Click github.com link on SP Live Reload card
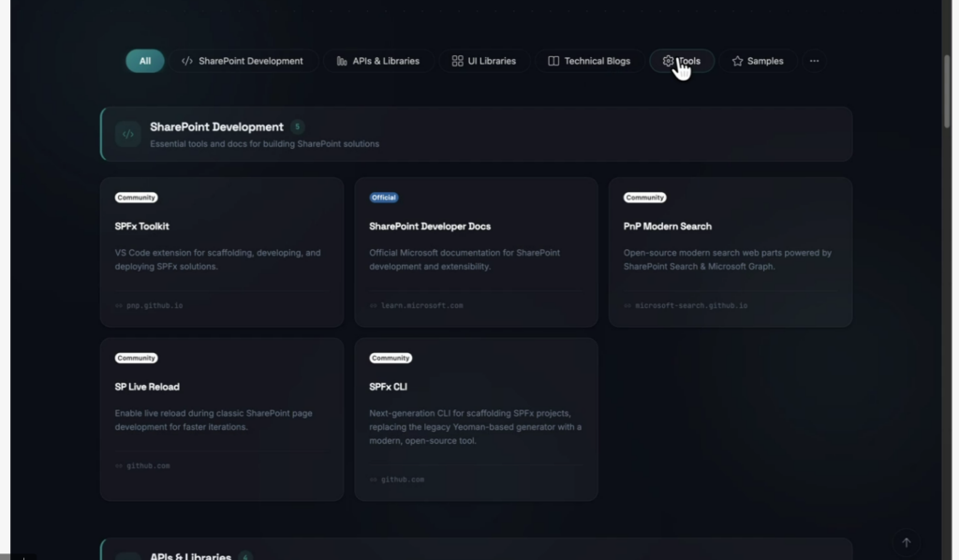The width and height of the screenshot is (959, 560). pyautogui.click(x=148, y=465)
